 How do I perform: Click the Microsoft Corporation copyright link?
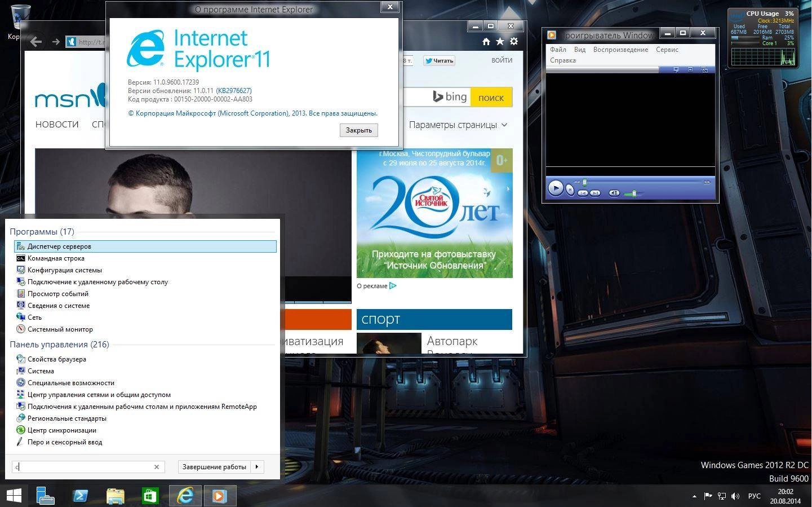[x=253, y=113]
